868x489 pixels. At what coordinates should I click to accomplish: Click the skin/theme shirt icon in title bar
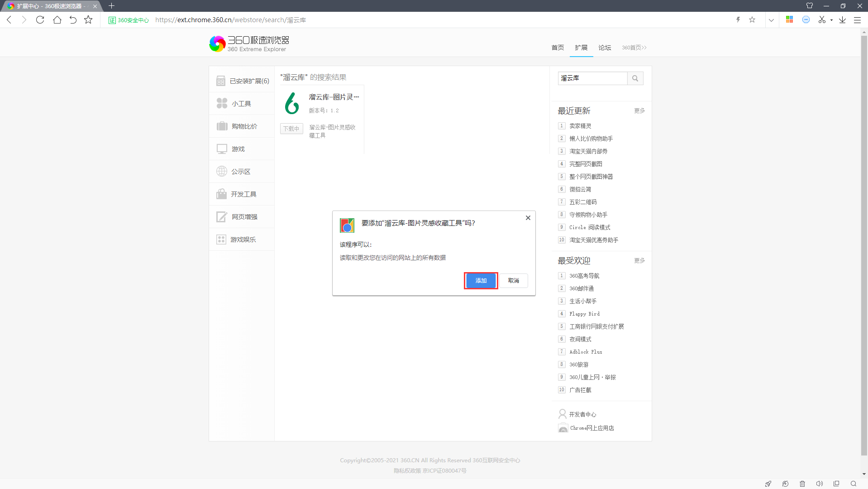[810, 6]
